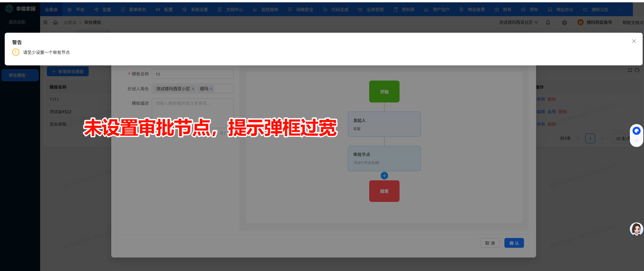Open the 资产住户 top menu
644x271 pixels.
(437, 9)
